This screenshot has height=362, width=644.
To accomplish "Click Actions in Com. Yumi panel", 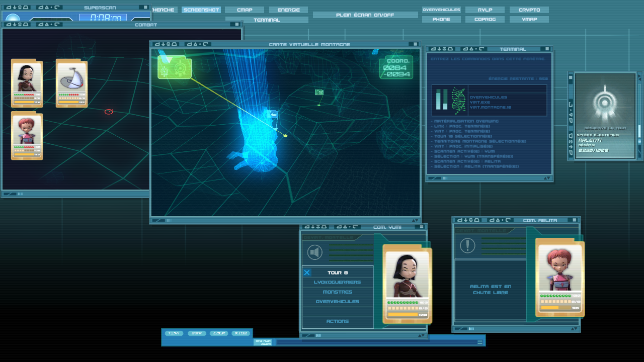I will pyautogui.click(x=337, y=321).
